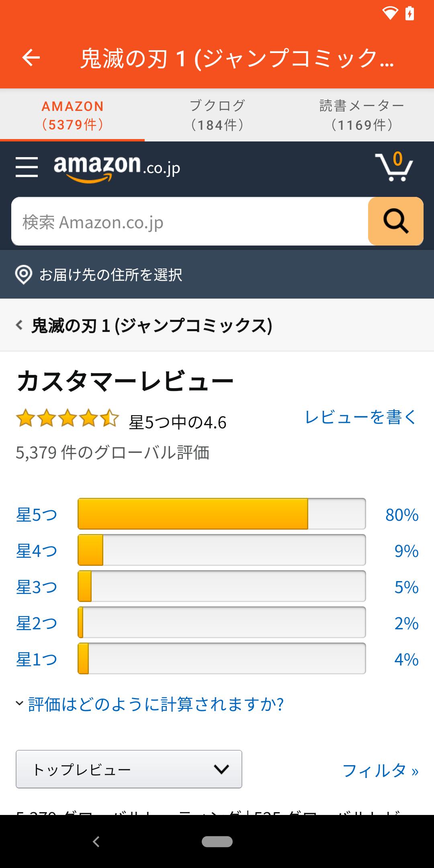434x868 pixels.
Task: Open the トップレビュー sort dropdown
Action: click(129, 769)
